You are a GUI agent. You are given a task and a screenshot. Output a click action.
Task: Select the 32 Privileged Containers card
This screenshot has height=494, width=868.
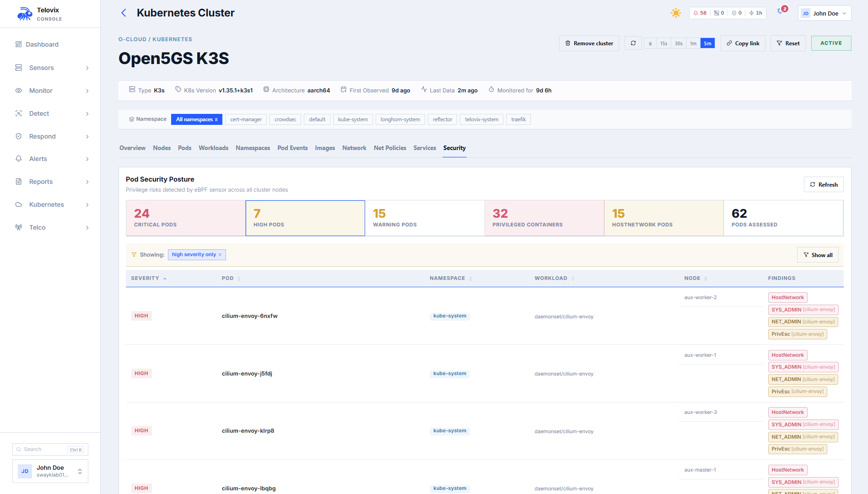(545, 218)
